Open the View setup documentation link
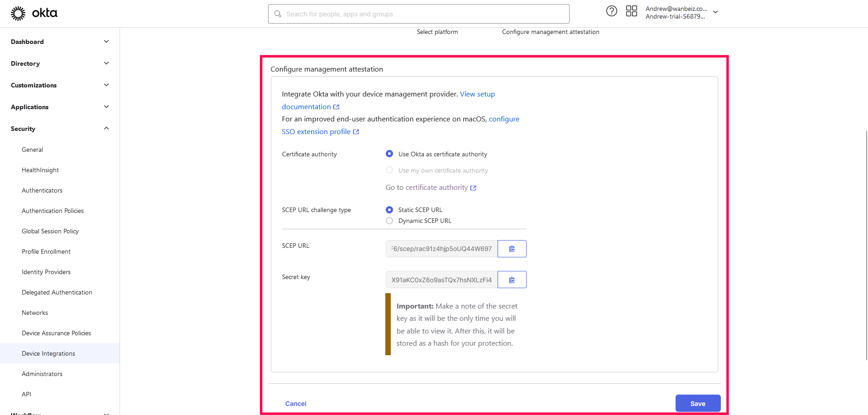This screenshot has width=868, height=415. [477, 94]
